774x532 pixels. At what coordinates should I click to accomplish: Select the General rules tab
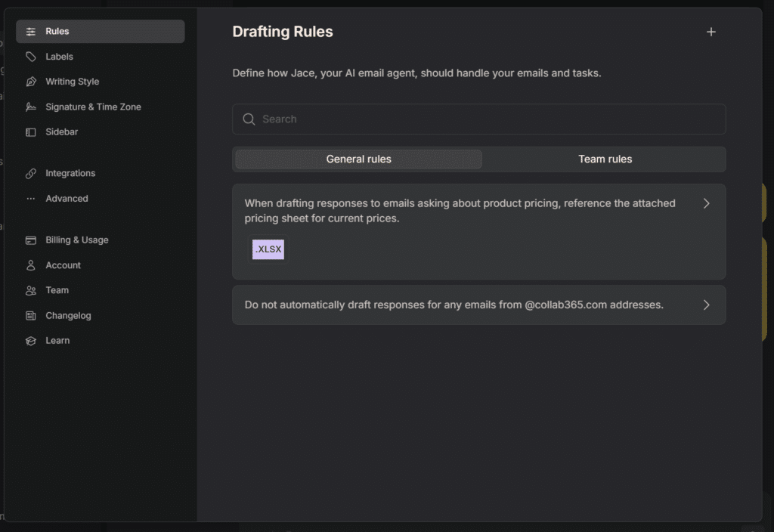tap(358, 159)
